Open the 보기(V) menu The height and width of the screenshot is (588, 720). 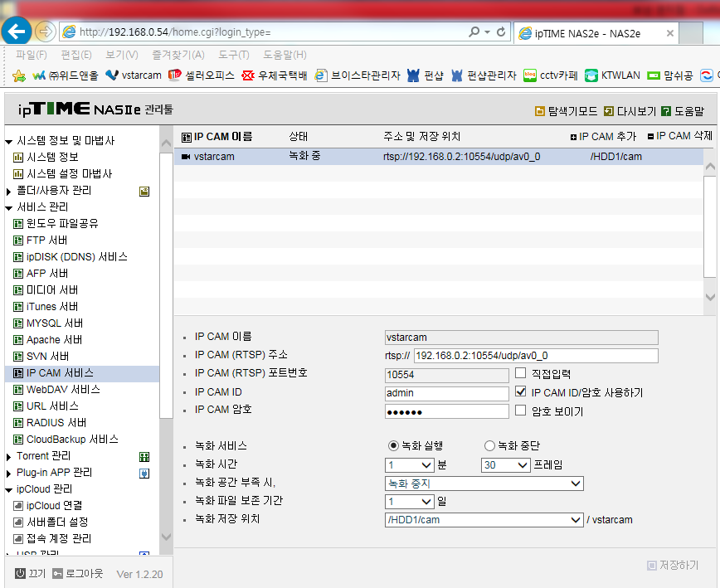coord(122,55)
